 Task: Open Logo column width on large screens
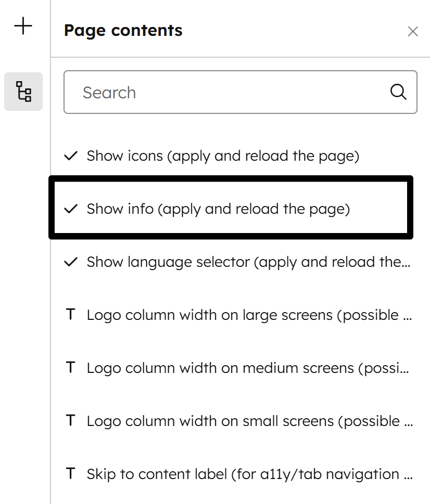(238, 315)
